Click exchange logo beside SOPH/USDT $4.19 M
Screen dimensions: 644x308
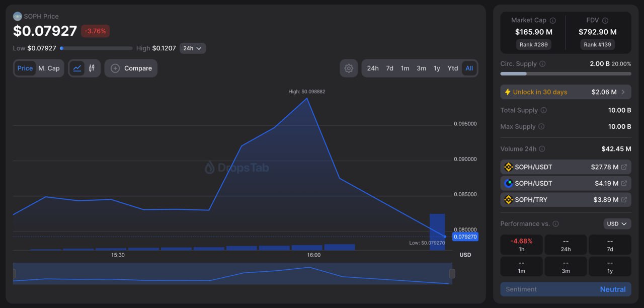pyautogui.click(x=508, y=183)
